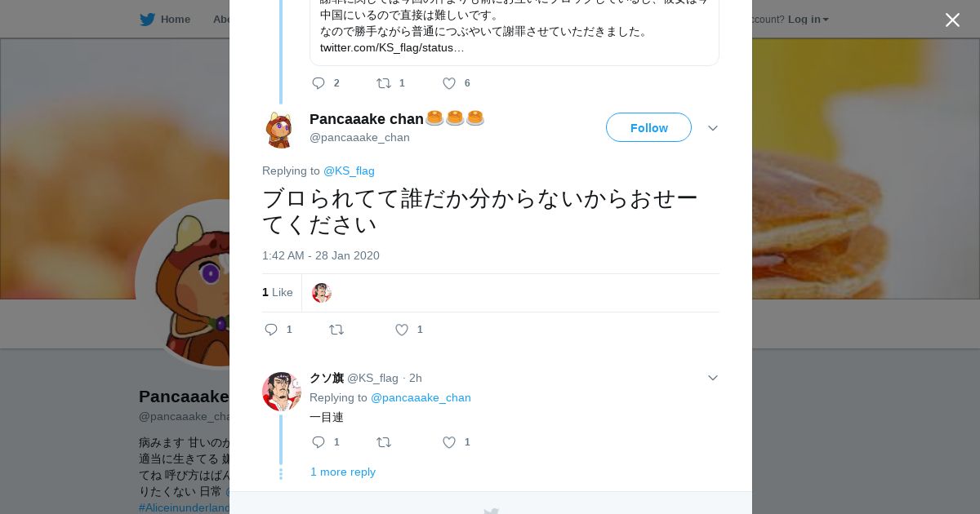Image resolution: width=980 pixels, height=514 pixels.
Task: Open the Log in dropdown
Action: [x=808, y=19]
